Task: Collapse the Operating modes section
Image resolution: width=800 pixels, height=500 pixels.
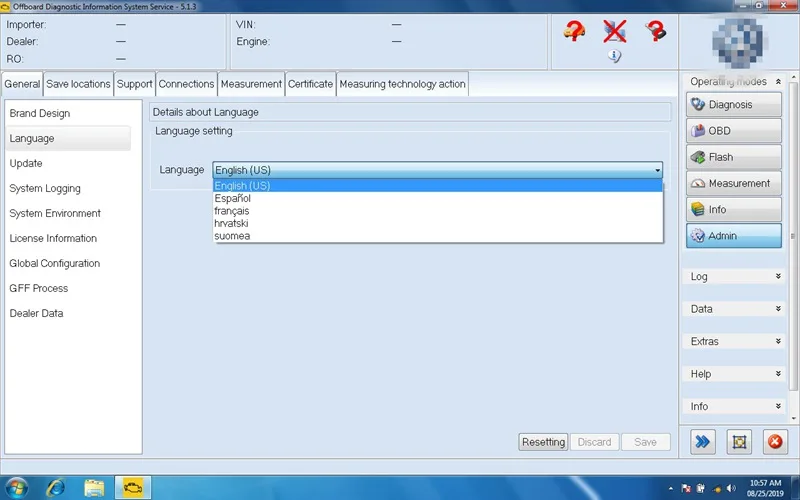Action: 778,82
